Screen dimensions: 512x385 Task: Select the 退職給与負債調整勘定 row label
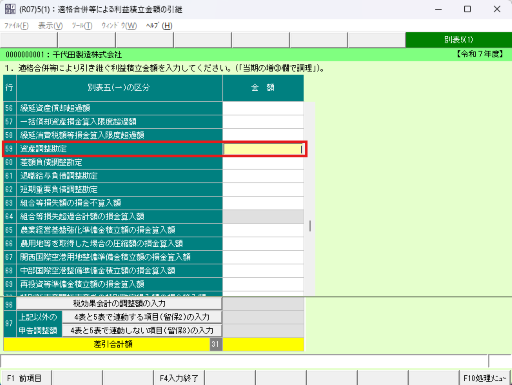tap(119, 176)
